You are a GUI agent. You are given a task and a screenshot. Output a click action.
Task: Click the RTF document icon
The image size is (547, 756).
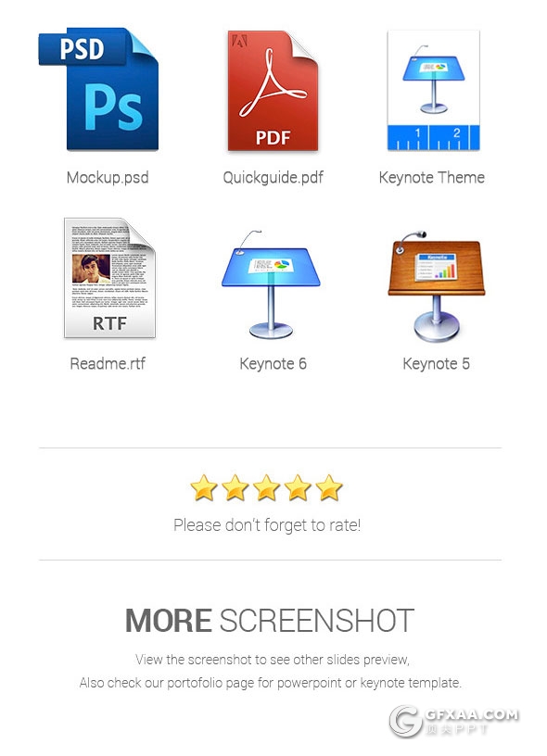click(x=109, y=278)
